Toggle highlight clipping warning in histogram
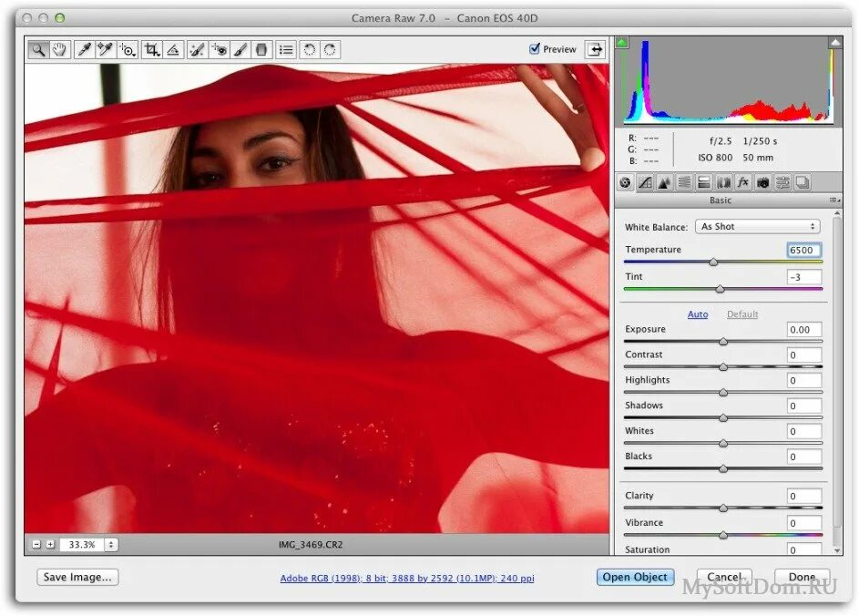This screenshot has width=859, height=616. pyautogui.click(x=835, y=43)
